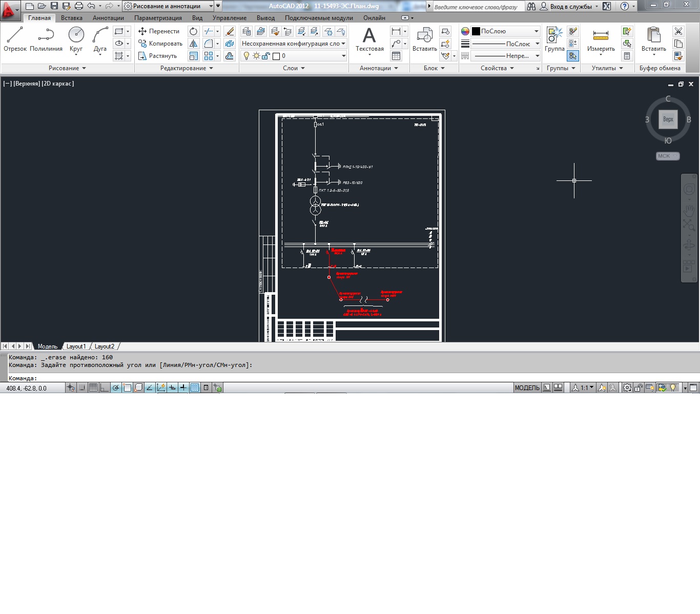Switch to the Вывод ribbon tab
This screenshot has height=614, width=700.
(265, 18)
